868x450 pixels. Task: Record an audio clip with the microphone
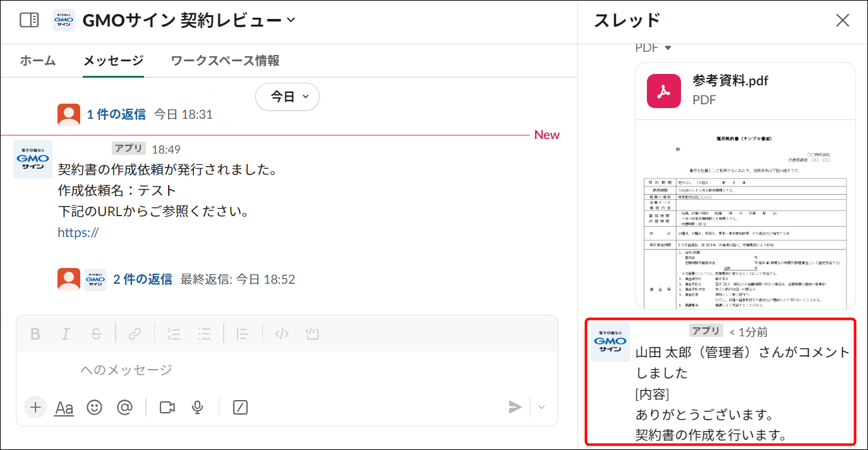pos(197,407)
